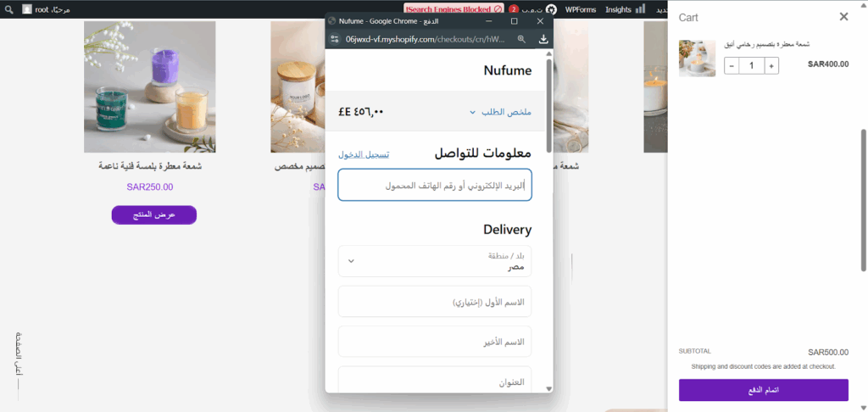
Task: Click the download icon in checkout popup toolbar
Action: [543, 39]
